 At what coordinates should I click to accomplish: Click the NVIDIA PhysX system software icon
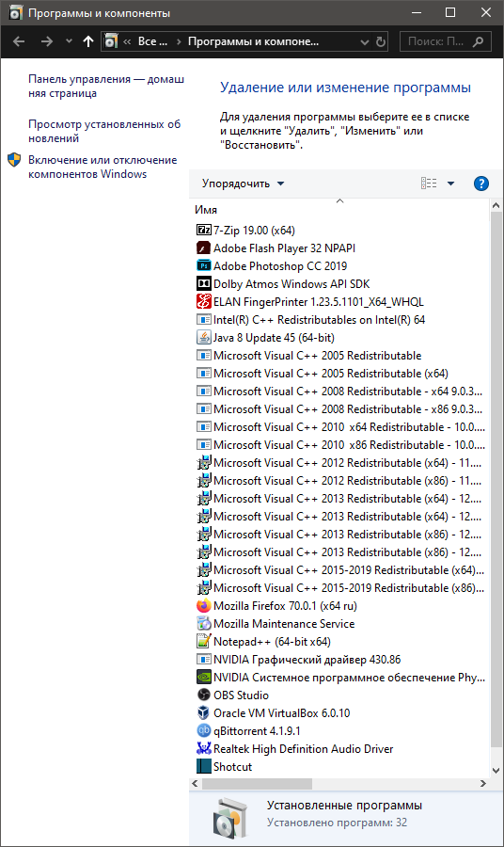click(x=203, y=677)
